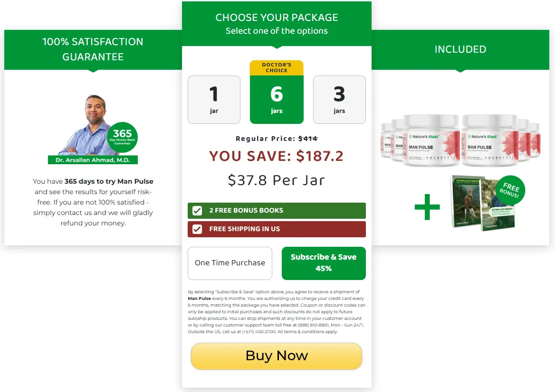Click the Man Pulse jars product image
This screenshot has height=392, width=555.
pyautogui.click(x=460, y=140)
